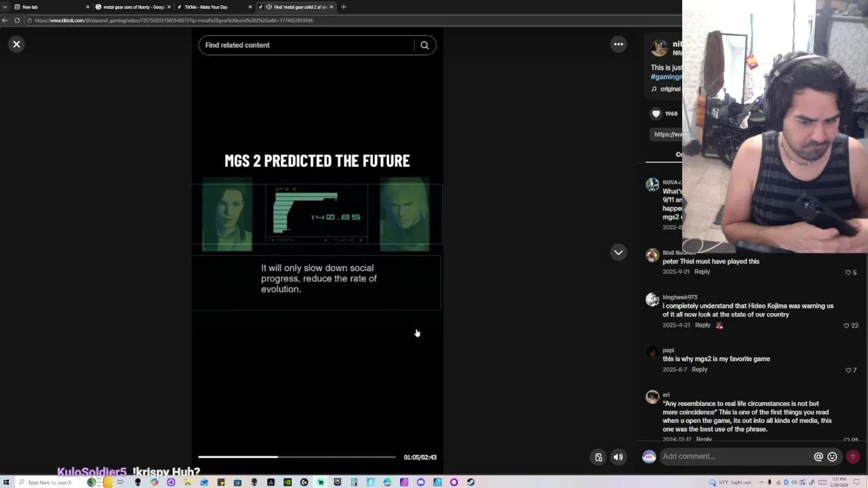Open the weather widget Light rain

pyautogui.click(x=730, y=482)
